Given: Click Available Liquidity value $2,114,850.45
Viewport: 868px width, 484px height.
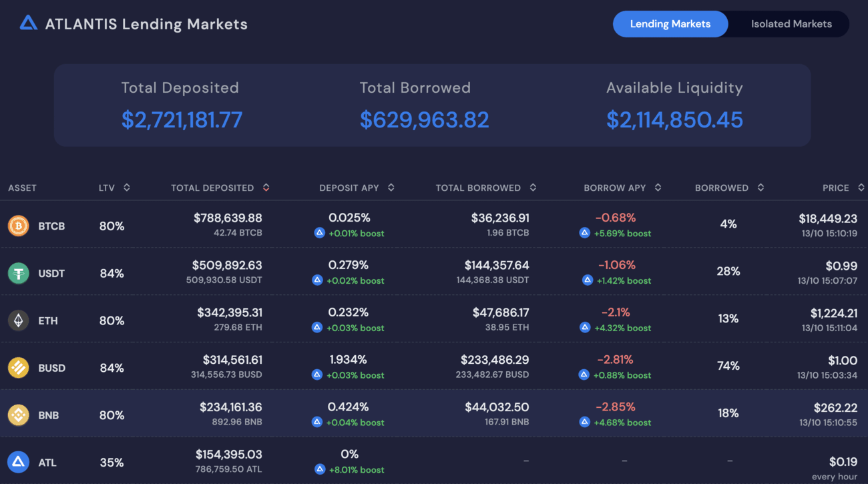Looking at the screenshot, I should point(674,120).
